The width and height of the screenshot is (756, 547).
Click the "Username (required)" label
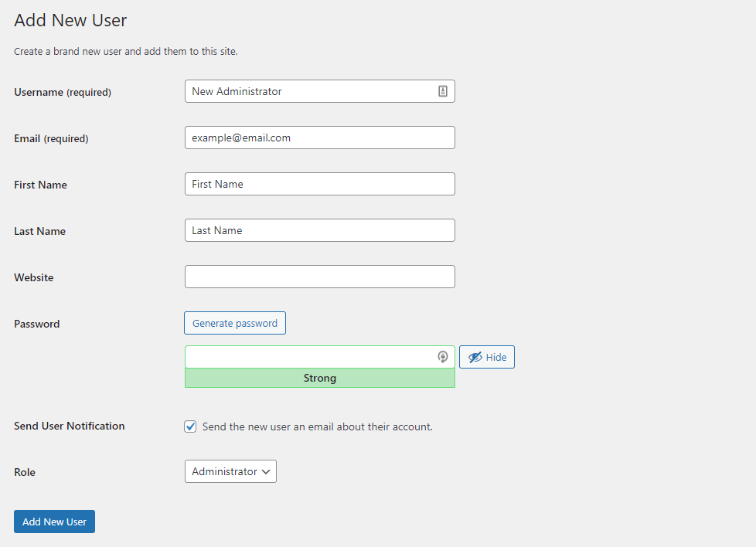(x=63, y=92)
